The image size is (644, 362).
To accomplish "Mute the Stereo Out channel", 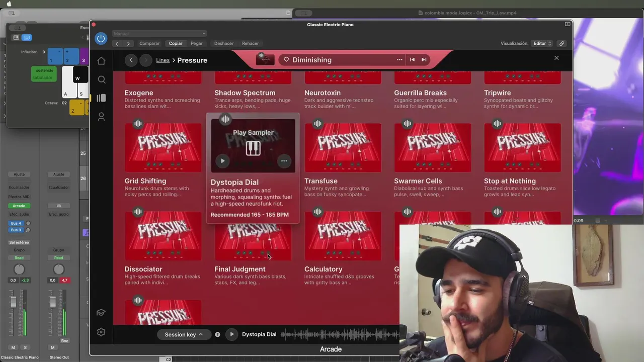I will [x=52, y=347].
